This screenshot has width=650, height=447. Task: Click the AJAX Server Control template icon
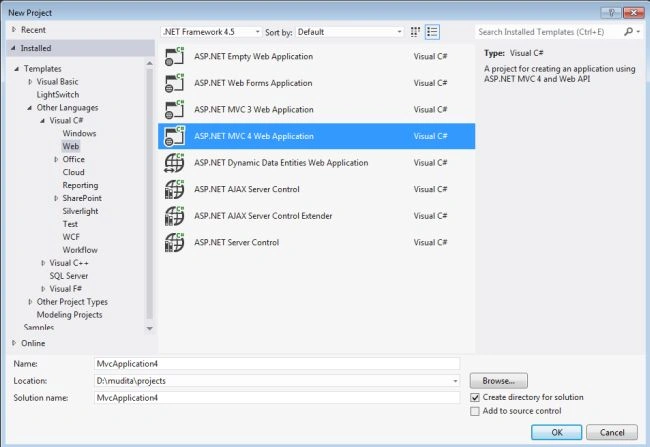(x=174, y=189)
